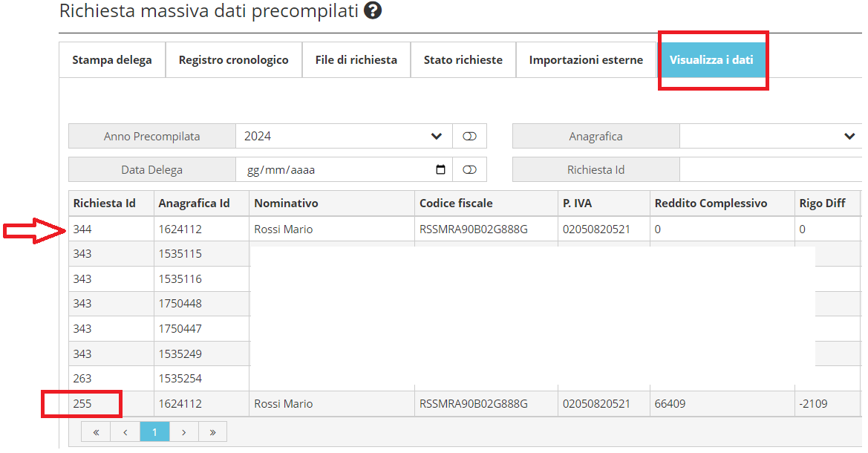Select the Visualizza i dati tab
868x453 pixels.
point(711,60)
